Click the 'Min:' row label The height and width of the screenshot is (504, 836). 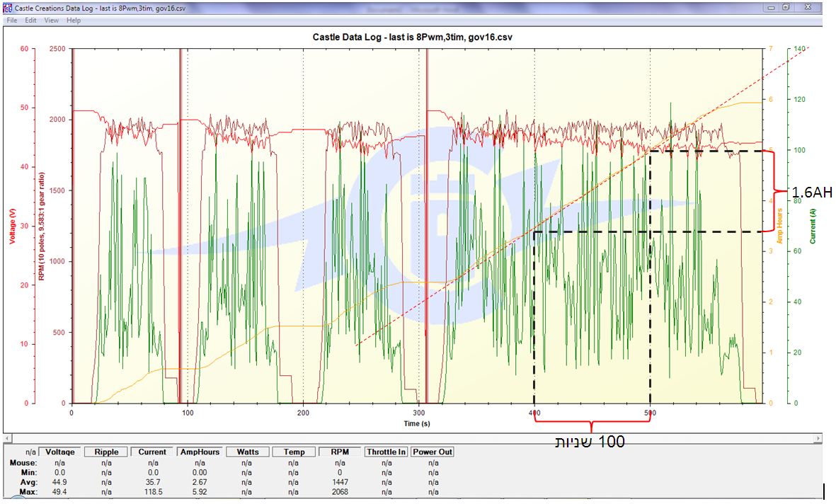(29, 473)
